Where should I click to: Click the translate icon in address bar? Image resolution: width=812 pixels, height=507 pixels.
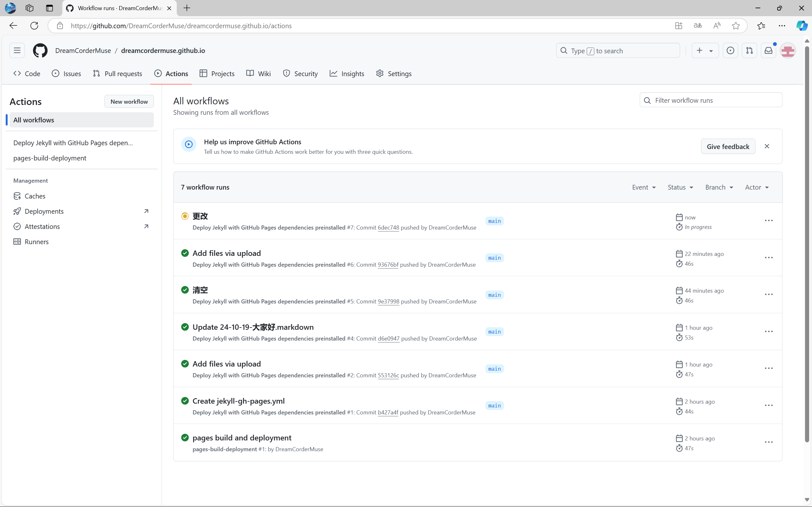[x=697, y=26]
